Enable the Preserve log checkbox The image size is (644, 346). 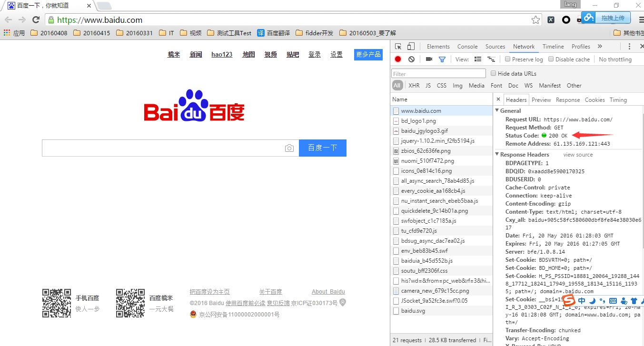[x=508, y=59]
